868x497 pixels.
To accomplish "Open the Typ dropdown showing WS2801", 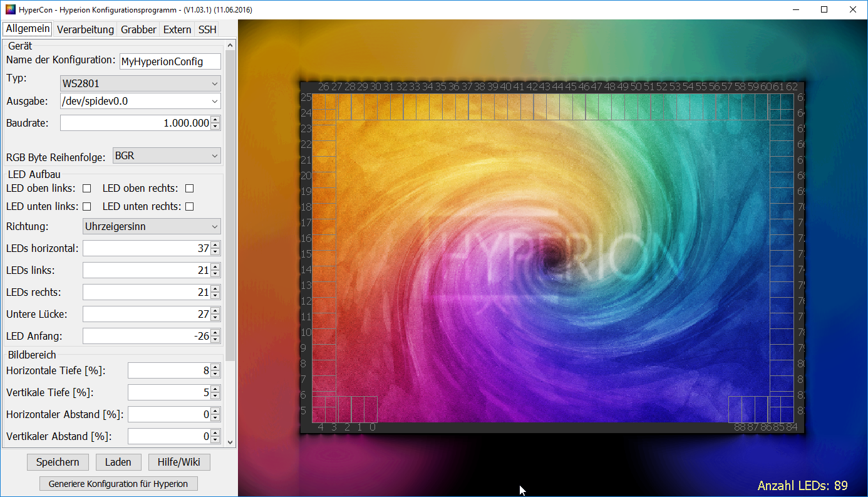I will pyautogui.click(x=140, y=83).
